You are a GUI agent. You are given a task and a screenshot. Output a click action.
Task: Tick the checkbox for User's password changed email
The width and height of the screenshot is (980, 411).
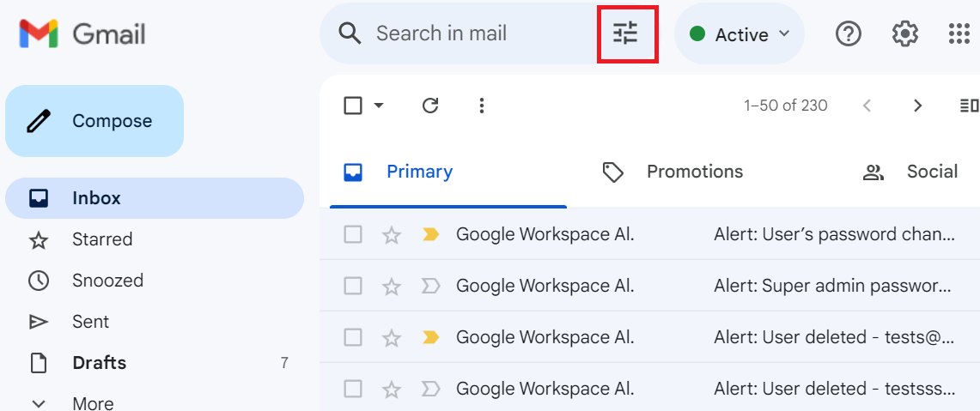353,235
